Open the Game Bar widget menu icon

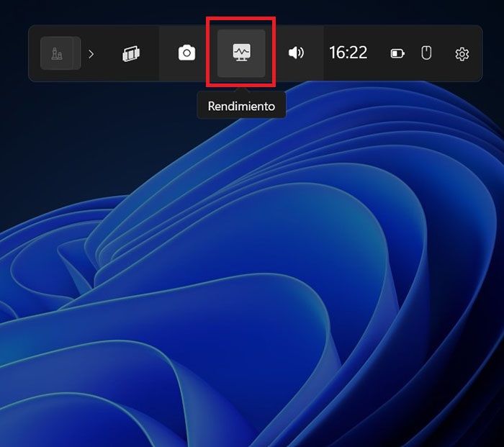pyautogui.click(x=131, y=53)
